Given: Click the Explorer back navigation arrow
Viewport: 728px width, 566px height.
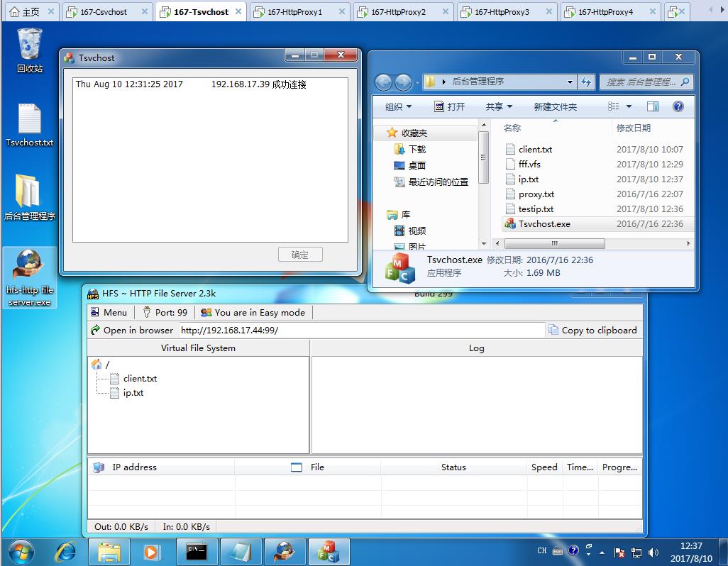Looking at the screenshot, I should point(384,82).
